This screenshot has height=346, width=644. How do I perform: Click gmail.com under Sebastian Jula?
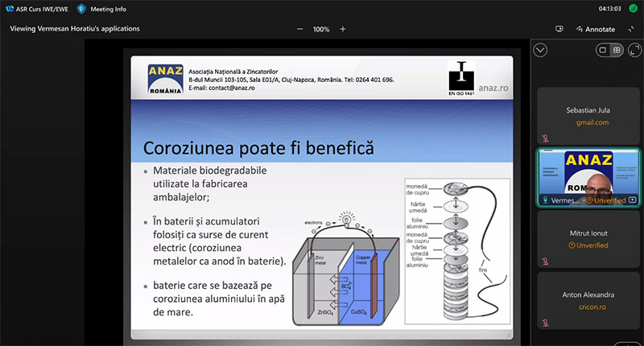pyautogui.click(x=592, y=122)
